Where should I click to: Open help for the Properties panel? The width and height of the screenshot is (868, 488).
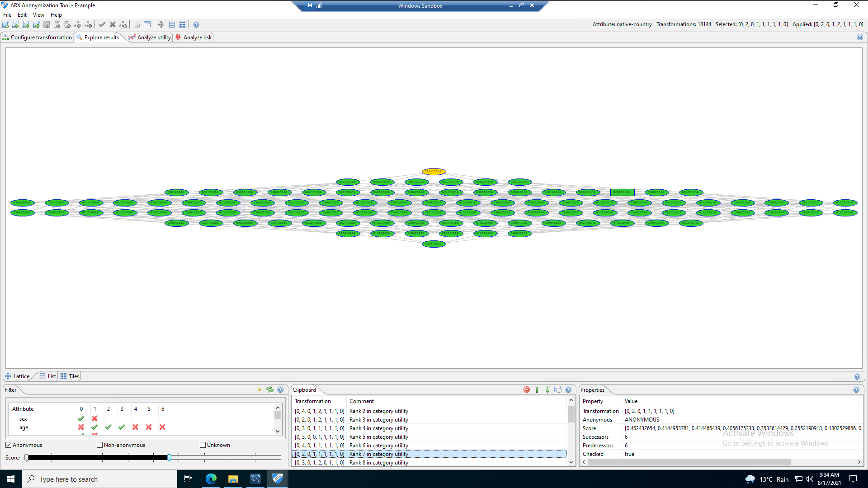click(x=856, y=389)
